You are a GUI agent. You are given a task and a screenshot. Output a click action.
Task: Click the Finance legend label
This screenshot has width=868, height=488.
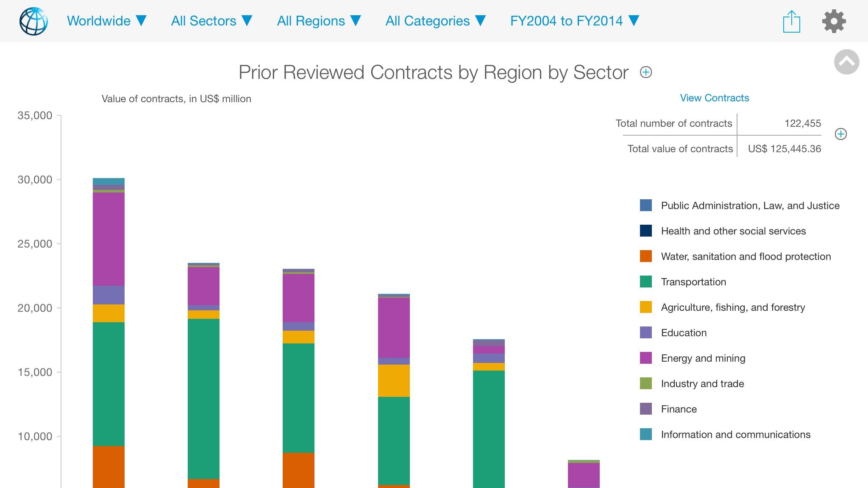[679, 409]
